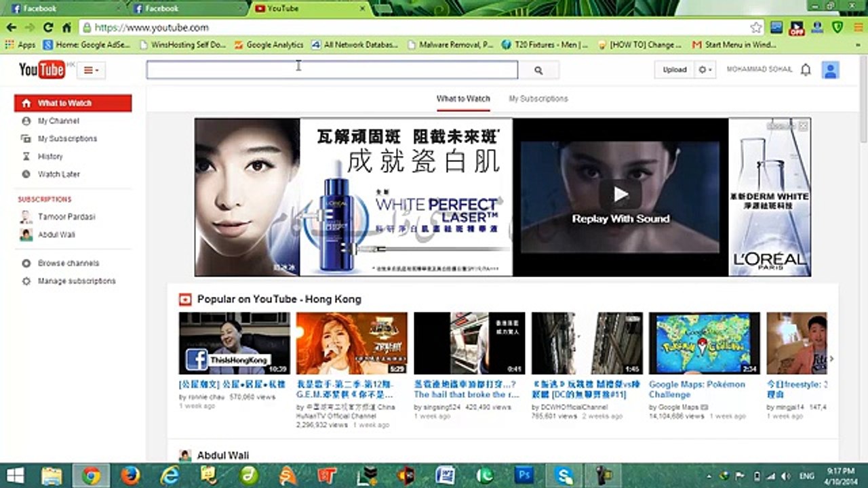This screenshot has width=868, height=488.
Task: Open Watch Later in sidebar
Action: [58, 174]
